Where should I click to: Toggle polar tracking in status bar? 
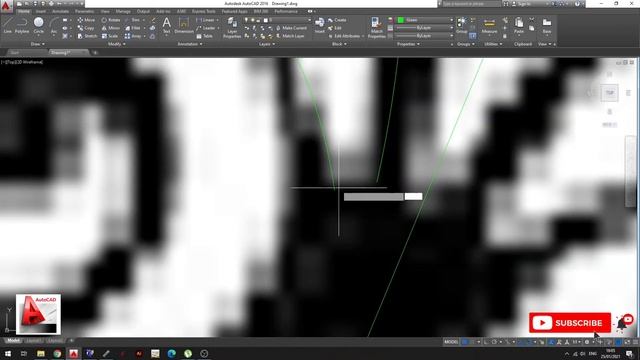click(x=494, y=342)
